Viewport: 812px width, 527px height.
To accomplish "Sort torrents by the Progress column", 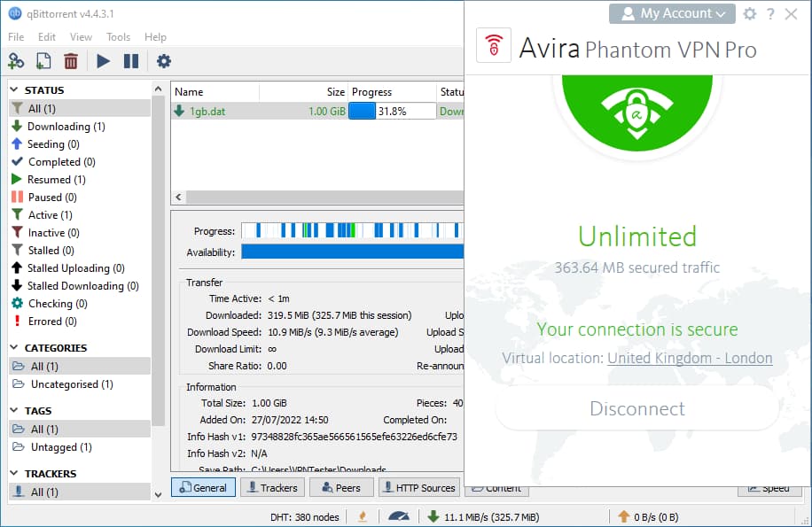I will pos(392,91).
